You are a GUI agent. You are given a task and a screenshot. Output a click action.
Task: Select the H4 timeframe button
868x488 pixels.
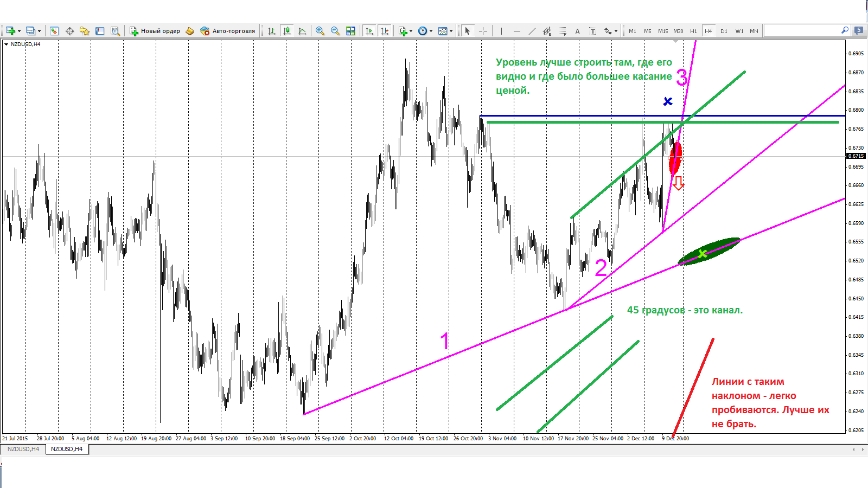pyautogui.click(x=709, y=31)
